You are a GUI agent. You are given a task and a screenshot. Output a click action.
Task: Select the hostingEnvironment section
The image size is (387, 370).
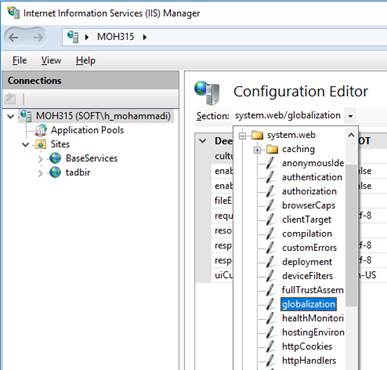pyautogui.click(x=313, y=333)
